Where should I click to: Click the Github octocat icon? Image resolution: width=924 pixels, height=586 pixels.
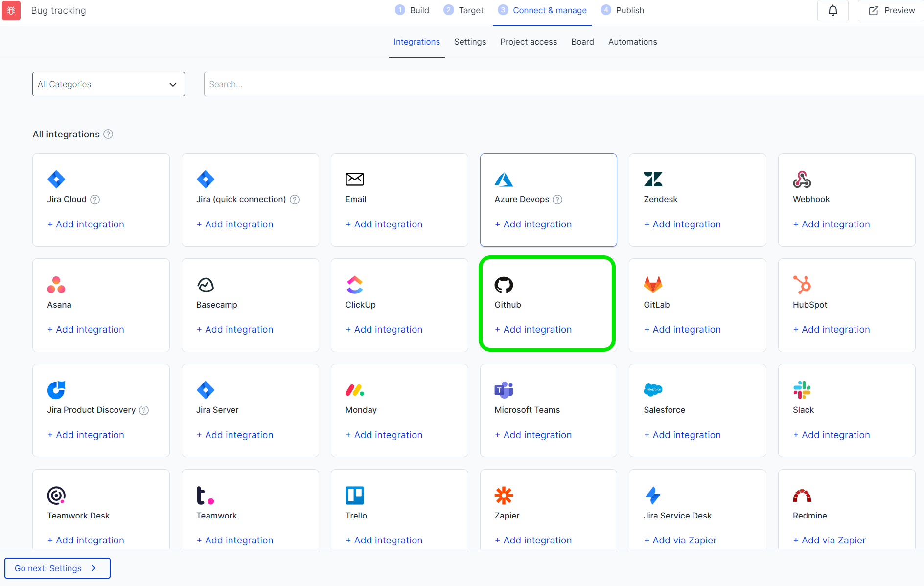pos(504,285)
